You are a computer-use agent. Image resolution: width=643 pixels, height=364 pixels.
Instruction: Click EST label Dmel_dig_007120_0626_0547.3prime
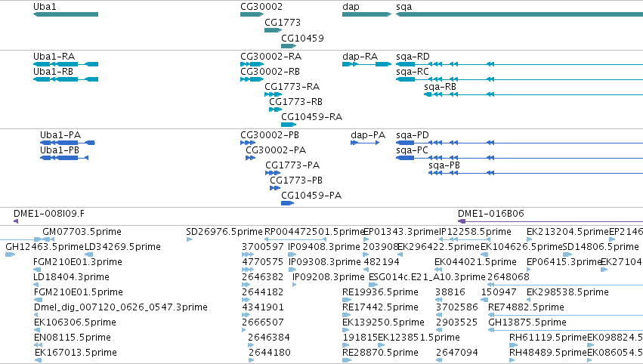pos(121,307)
